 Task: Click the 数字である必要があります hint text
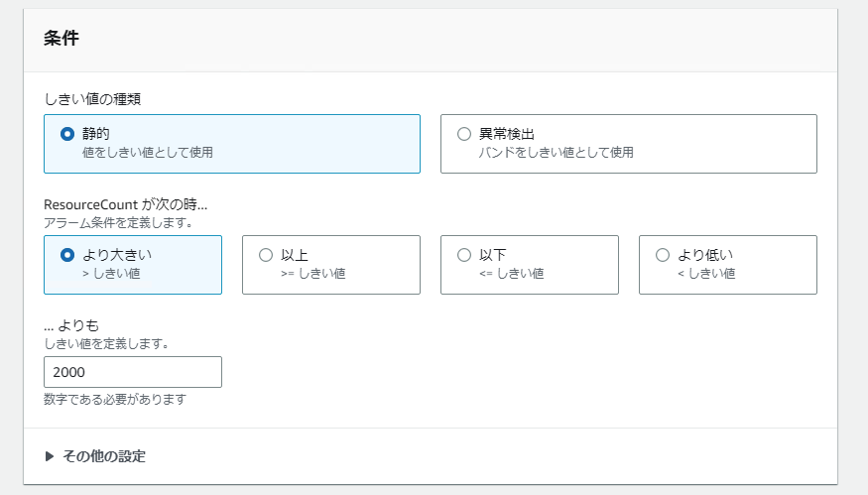(x=115, y=400)
